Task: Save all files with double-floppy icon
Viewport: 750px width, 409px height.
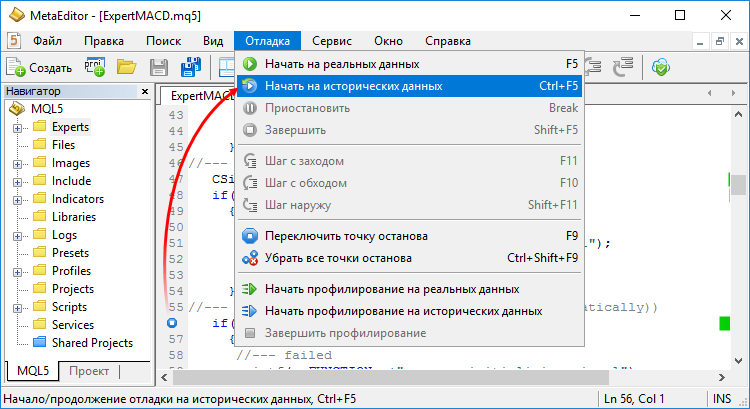Action: [x=190, y=67]
